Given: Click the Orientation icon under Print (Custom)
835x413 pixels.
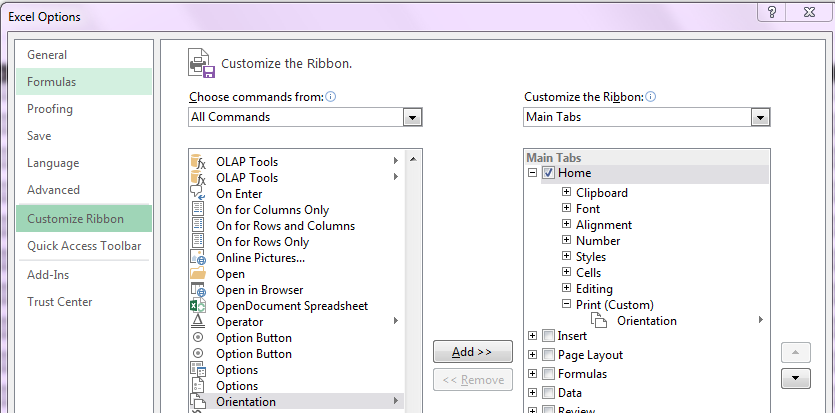Looking at the screenshot, I should 599,320.
